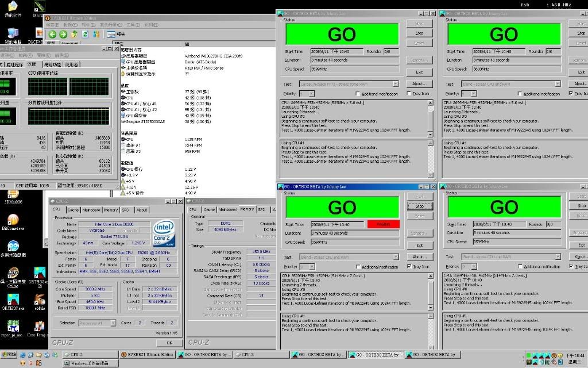This screenshot has height=368, width=588.
Task: Click the two-people users icon in EVEREST toolbar
Action: (x=96, y=34)
